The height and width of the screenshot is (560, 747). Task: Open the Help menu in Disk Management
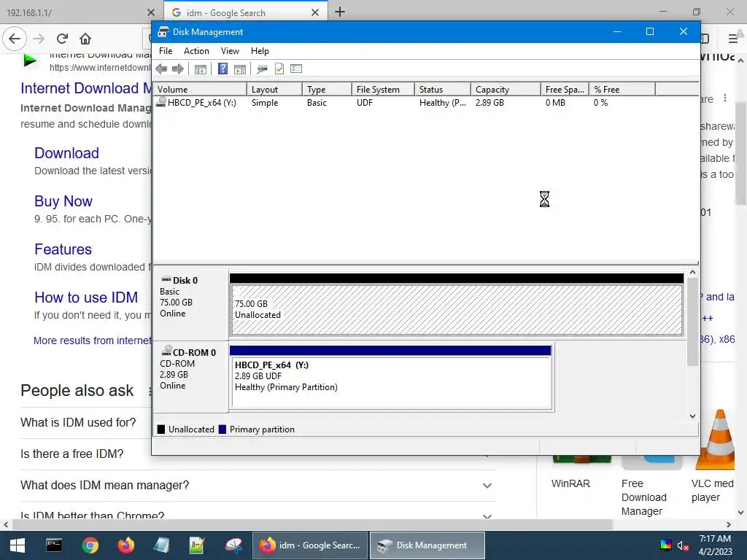[260, 51]
